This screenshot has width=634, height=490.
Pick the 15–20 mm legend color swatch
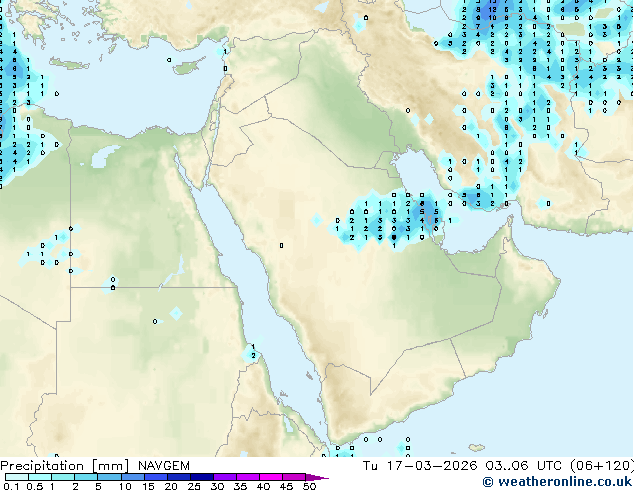[155, 477]
